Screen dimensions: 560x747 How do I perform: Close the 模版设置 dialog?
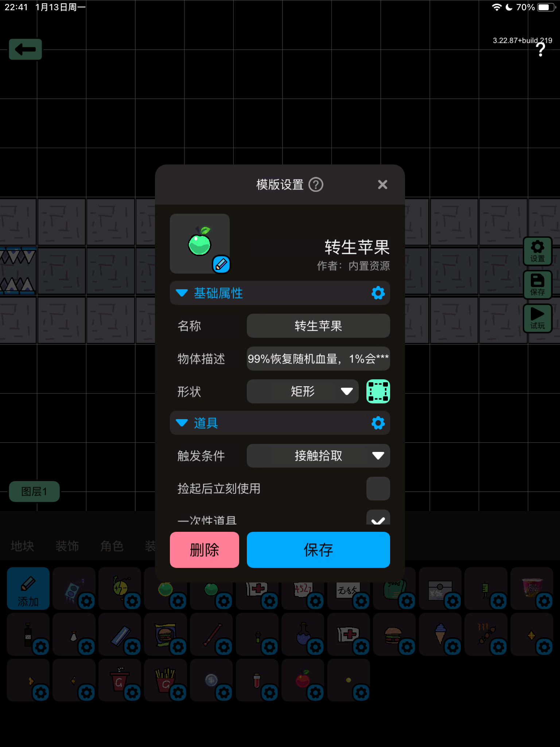click(382, 185)
